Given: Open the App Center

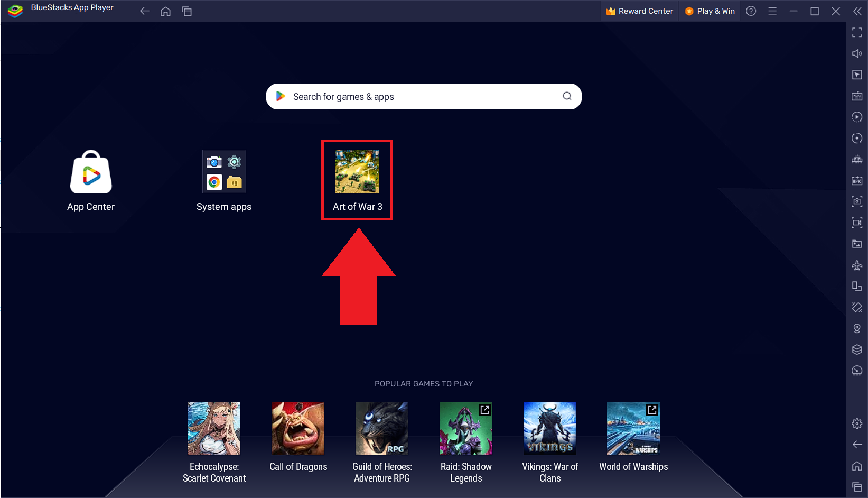Looking at the screenshot, I should pos(90,172).
